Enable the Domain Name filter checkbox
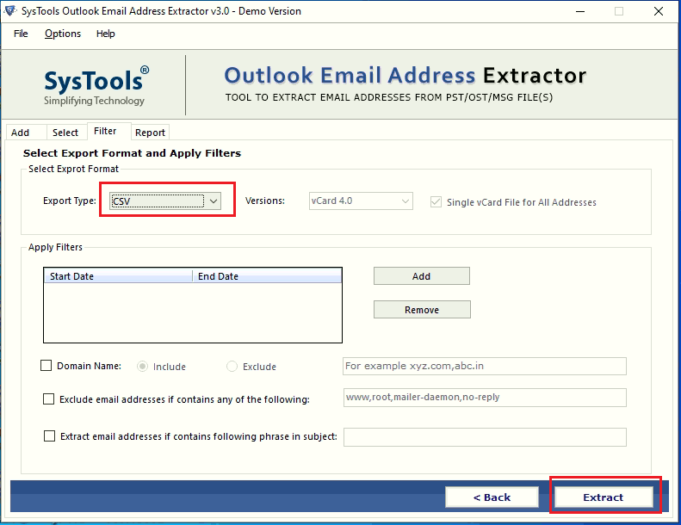681x525 pixels. pos(46,366)
